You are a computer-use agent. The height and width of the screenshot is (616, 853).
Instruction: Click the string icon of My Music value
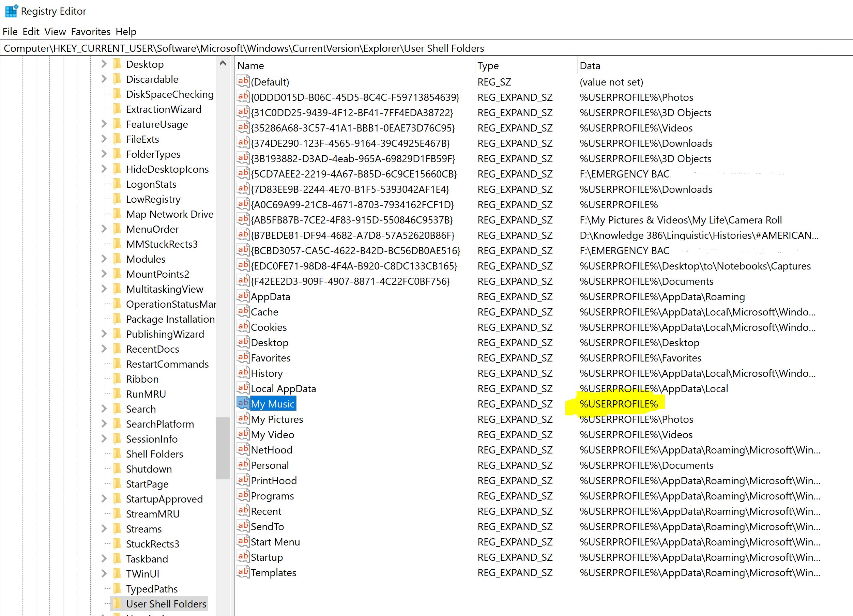coord(243,403)
